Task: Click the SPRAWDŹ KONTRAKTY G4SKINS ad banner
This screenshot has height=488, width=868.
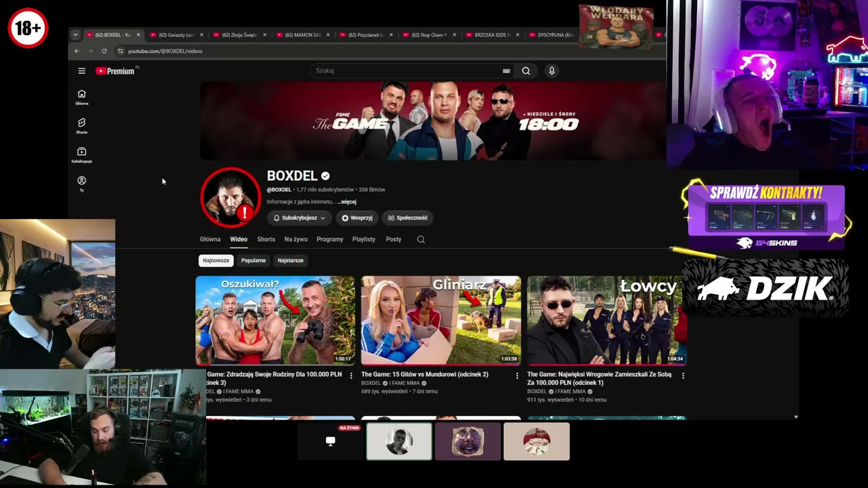Action: [x=766, y=216]
